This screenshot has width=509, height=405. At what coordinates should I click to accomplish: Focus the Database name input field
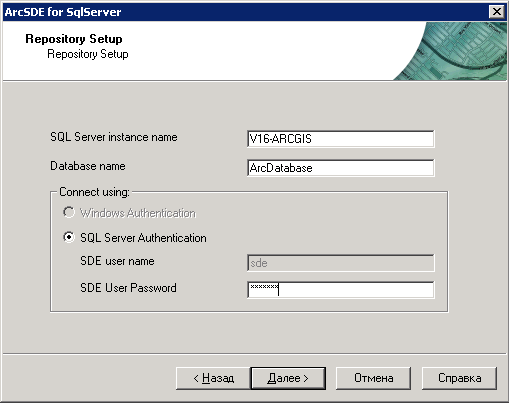click(x=341, y=168)
